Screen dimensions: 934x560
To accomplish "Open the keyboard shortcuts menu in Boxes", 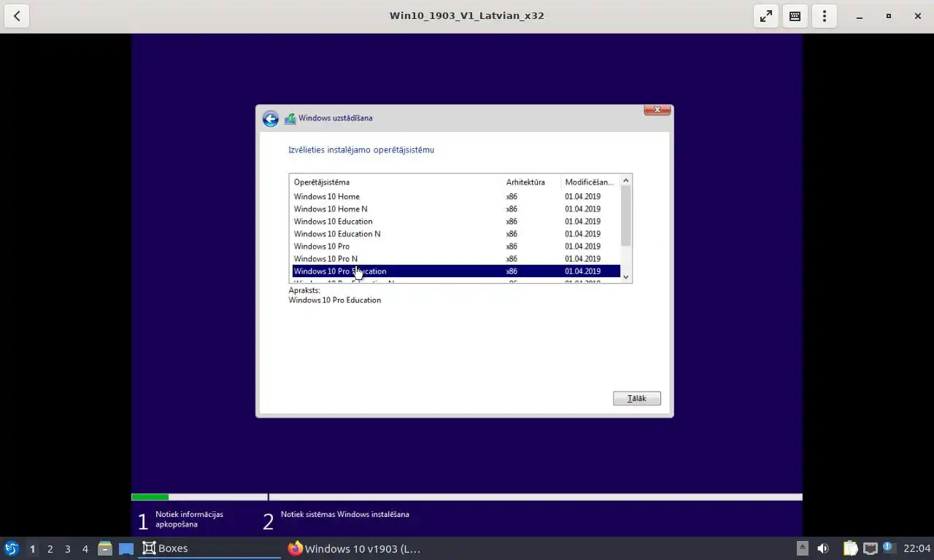I will point(795,16).
